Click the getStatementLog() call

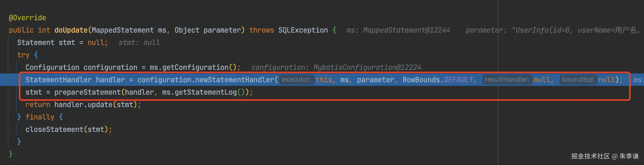pyautogui.click(x=205, y=92)
